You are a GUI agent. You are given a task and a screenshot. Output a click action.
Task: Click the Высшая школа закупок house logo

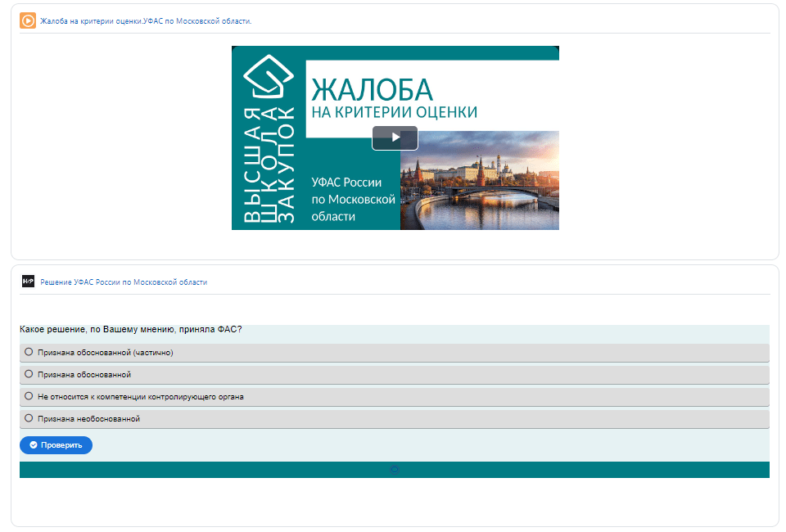(x=270, y=79)
